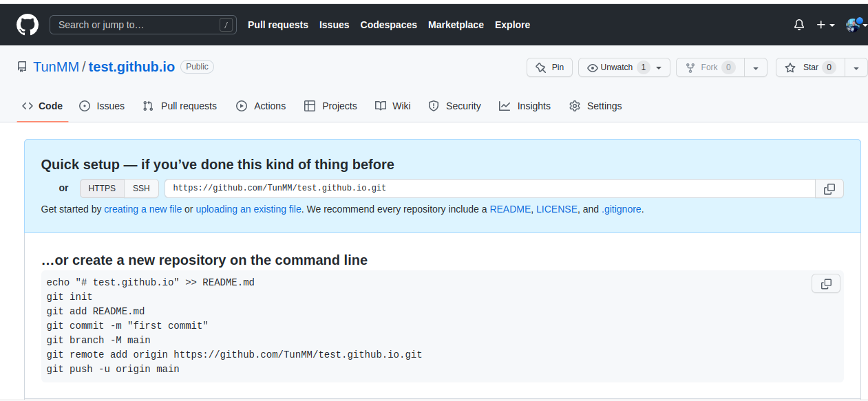Select the HTTPS protocol button
Viewport: 868px width, 401px height.
[x=102, y=188]
